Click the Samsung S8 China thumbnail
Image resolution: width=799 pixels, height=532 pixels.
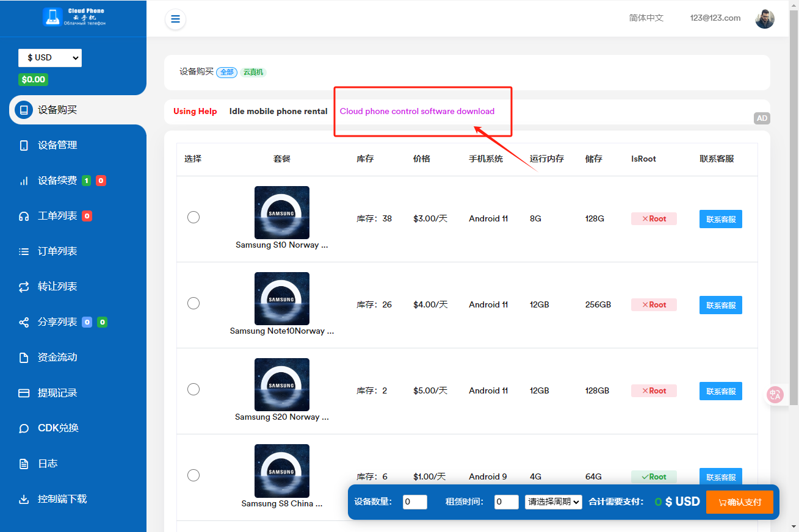(x=282, y=470)
